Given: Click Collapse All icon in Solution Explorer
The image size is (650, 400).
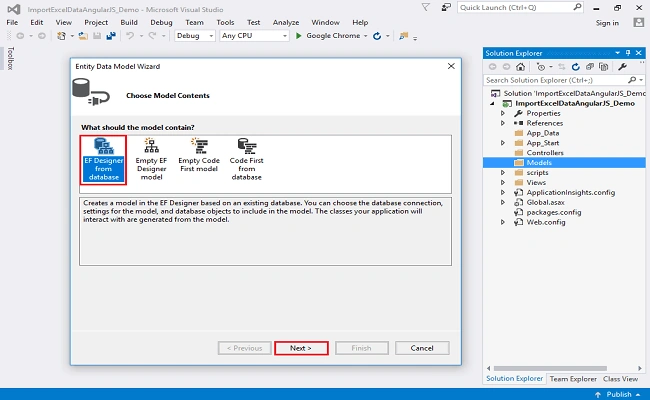Looking at the screenshot, I should click(589, 66).
